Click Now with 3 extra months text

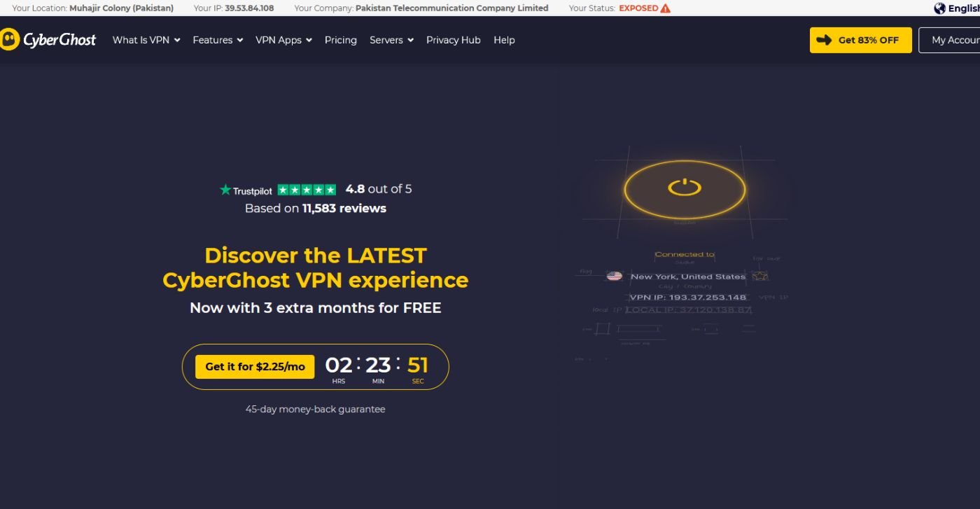(316, 307)
